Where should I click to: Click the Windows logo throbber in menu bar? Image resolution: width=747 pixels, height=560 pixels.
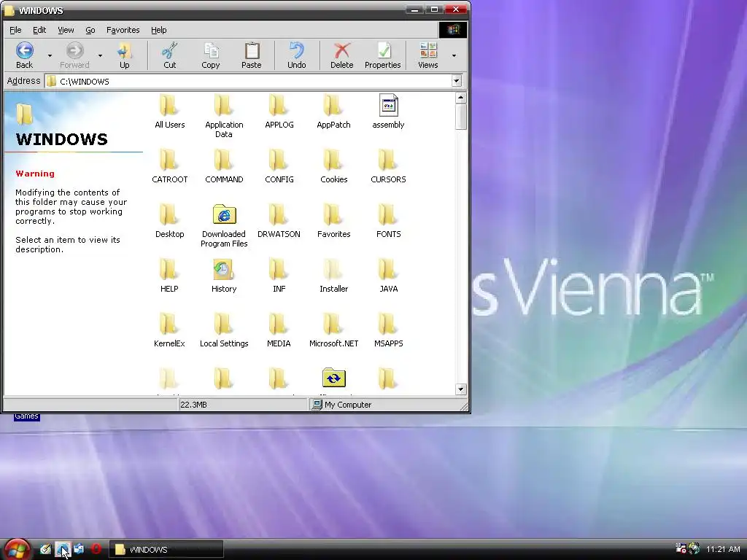(452, 29)
